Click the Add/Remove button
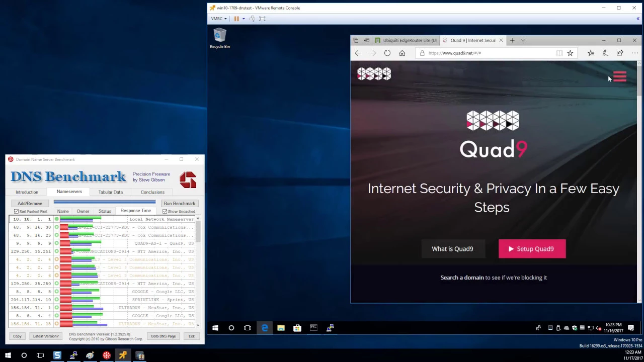Image resolution: width=644 pixels, height=362 pixels. click(x=30, y=204)
